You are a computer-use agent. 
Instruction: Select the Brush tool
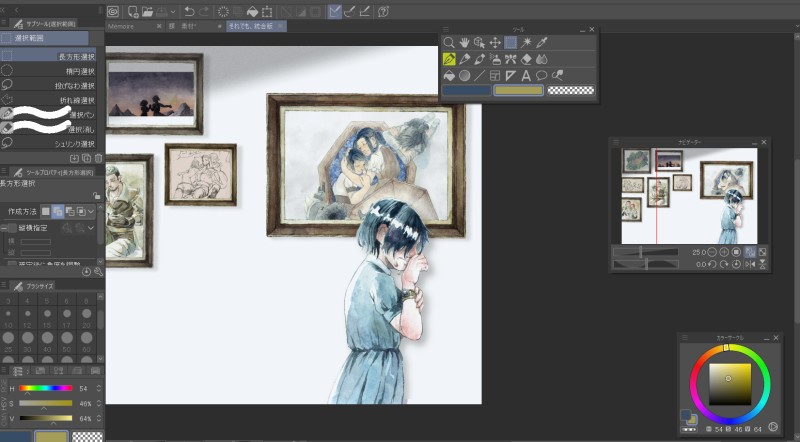pos(480,59)
